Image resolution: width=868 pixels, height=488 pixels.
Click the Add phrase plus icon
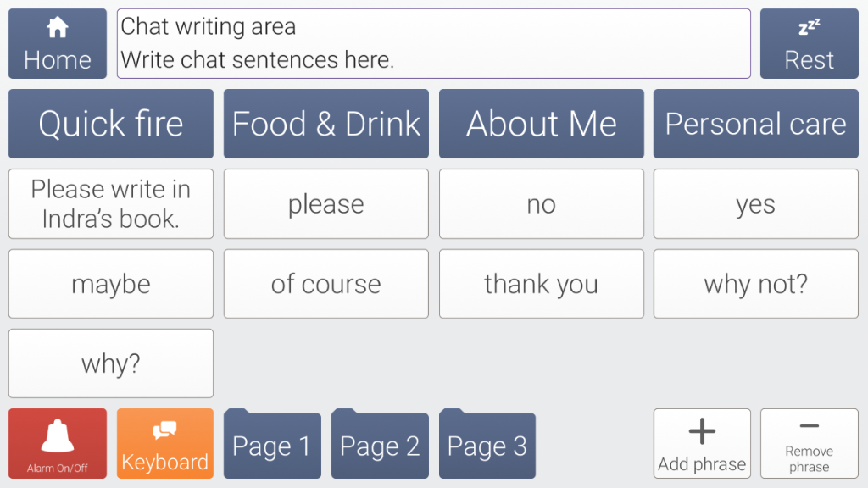[702, 431]
